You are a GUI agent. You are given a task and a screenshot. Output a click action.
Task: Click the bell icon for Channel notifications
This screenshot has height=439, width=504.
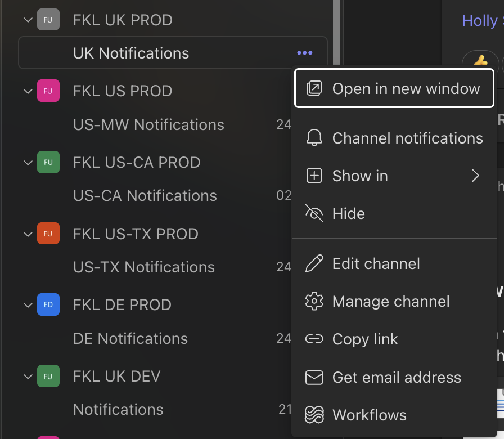tap(314, 138)
